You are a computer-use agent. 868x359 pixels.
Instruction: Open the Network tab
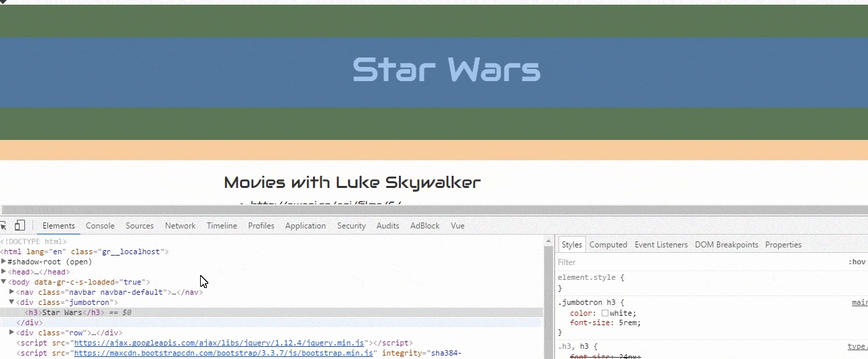tap(180, 226)
